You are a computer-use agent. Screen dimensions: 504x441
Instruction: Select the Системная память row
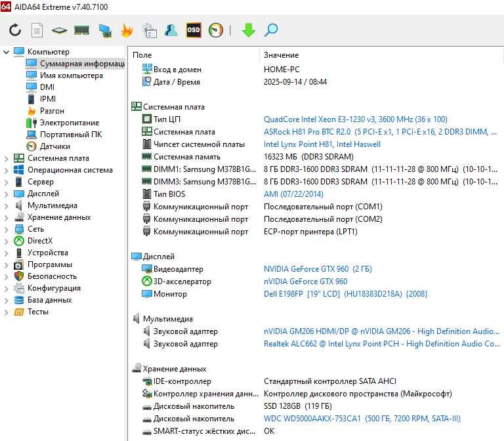(315, 157)
